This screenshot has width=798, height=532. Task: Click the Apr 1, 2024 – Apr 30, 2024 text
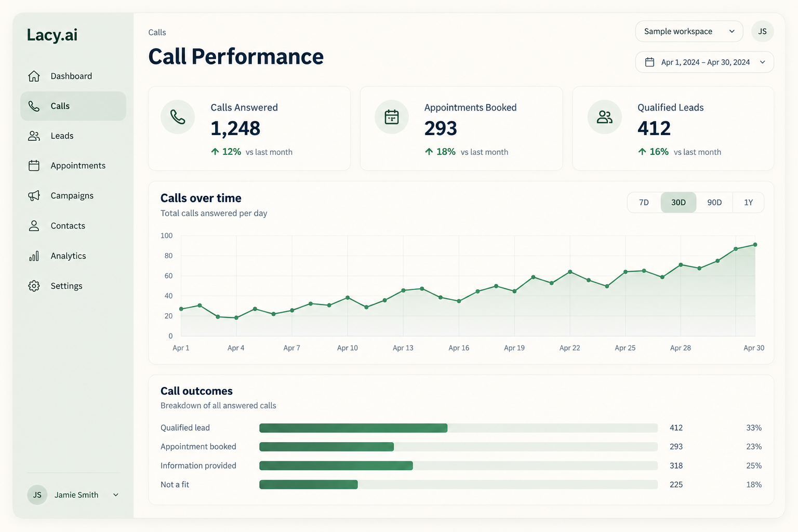tap(706, 62)
